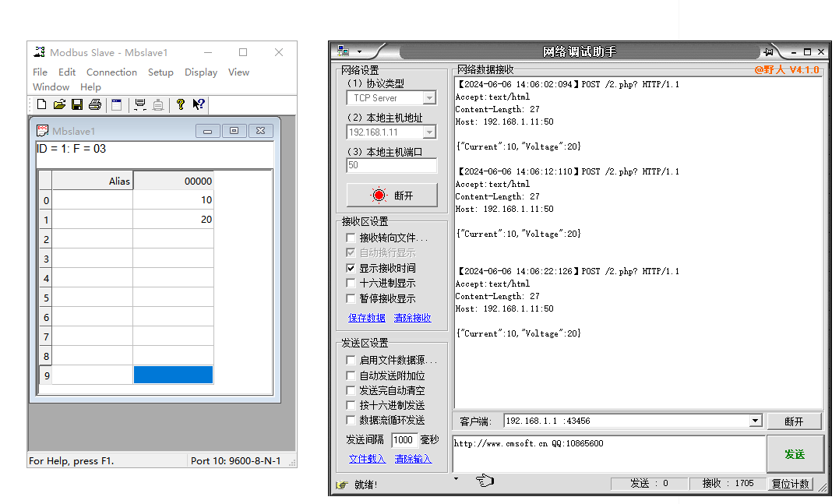Click the Open folder toolbar icon
The height and width of the screenshot is (504, 839).
[59, 104]
